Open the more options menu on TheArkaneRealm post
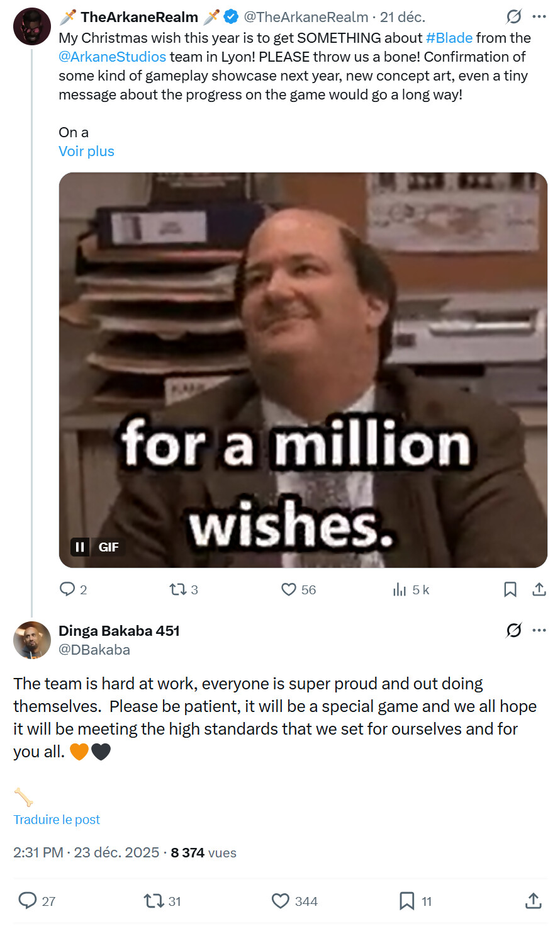Screen dimensions: 560x926 coord(539,17)
